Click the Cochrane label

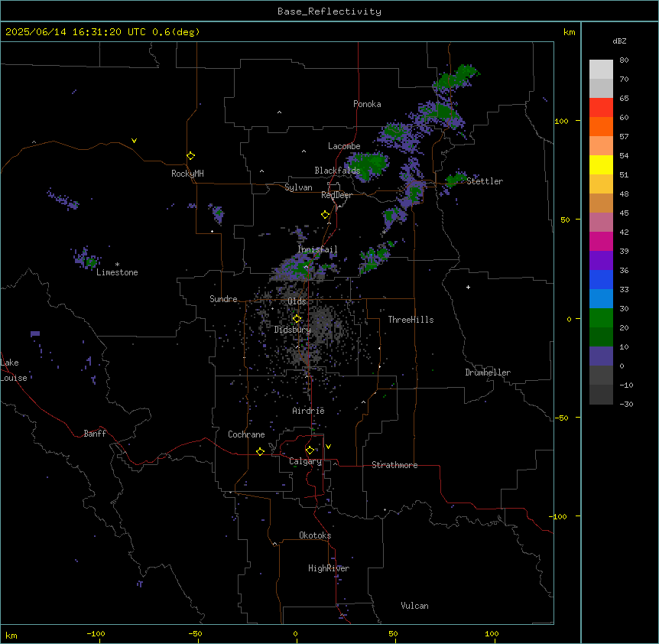coord(246,434)
